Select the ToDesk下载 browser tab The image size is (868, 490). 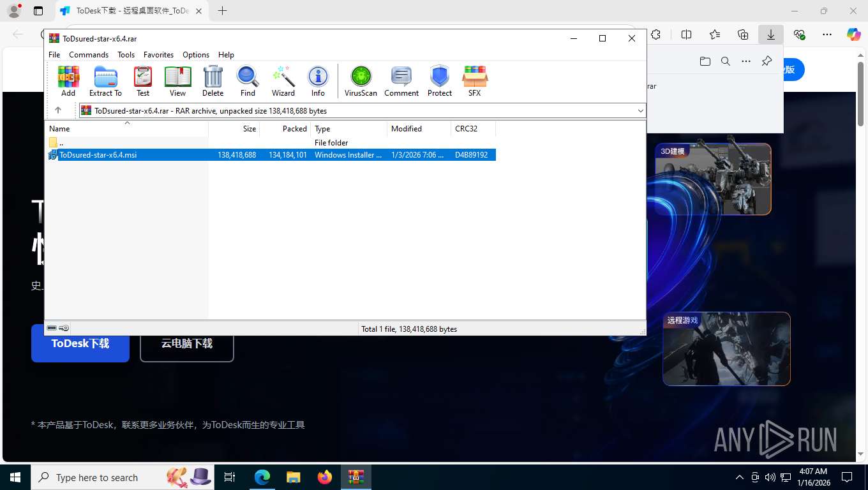[x=133, y=11]
